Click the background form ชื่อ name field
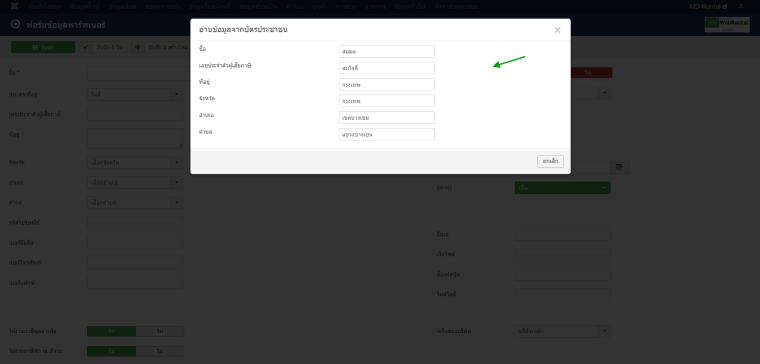This screenshot has width=760, height=364. pos(139,73)
